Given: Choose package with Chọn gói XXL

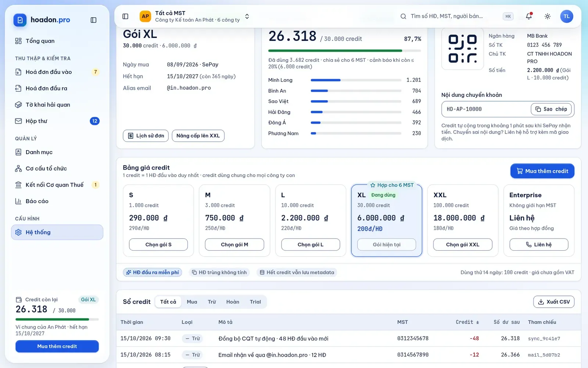Looking at the screenshot, I should coord(463,245).
